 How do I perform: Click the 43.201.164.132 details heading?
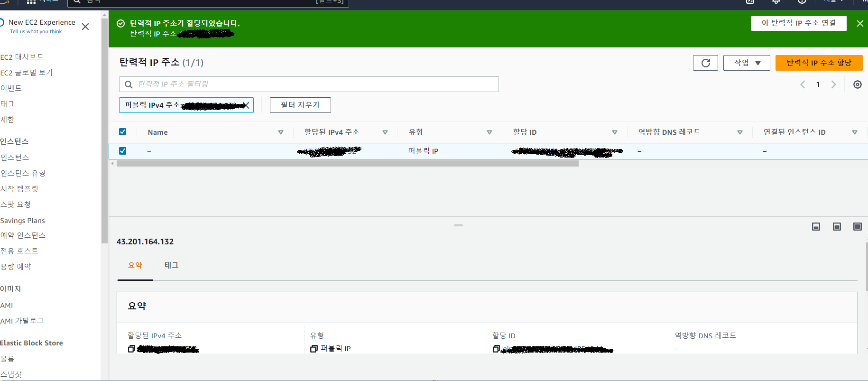[x=145, y=242]
